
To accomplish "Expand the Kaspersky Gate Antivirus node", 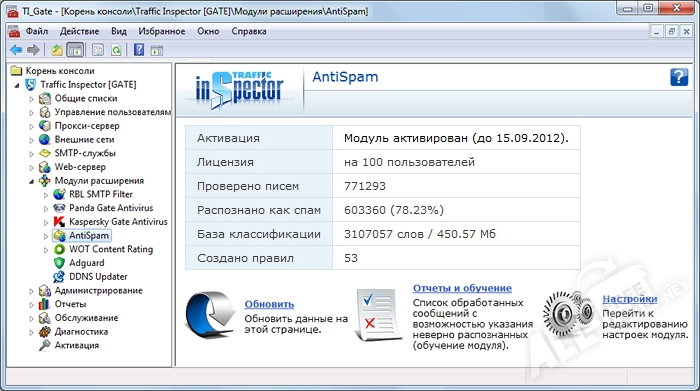I will pos(46,222).
